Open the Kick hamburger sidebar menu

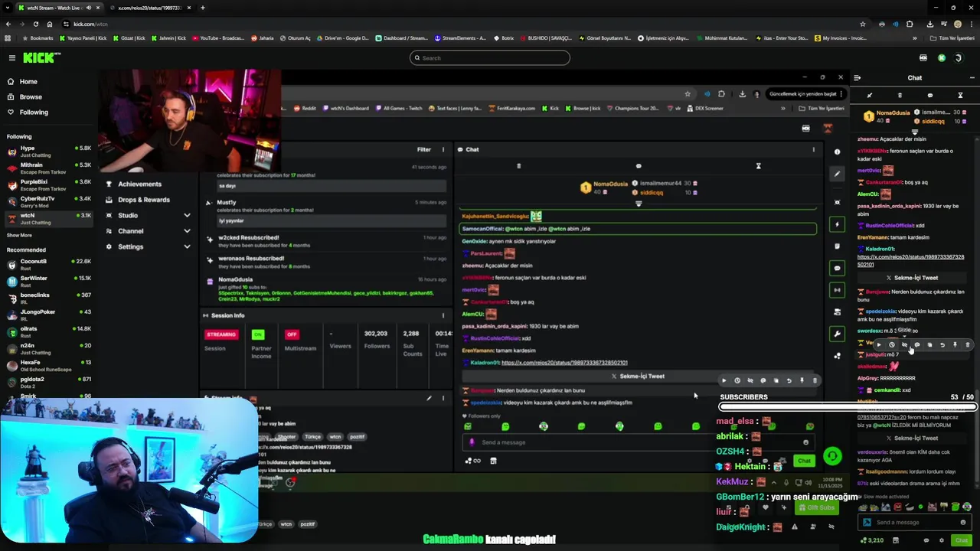[11, 57]
